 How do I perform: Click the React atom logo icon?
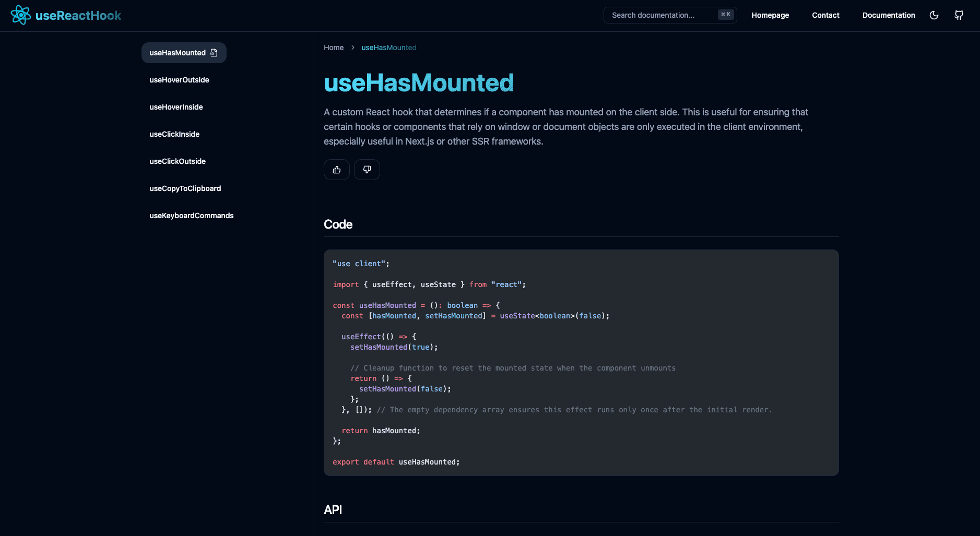click(21, 15)
